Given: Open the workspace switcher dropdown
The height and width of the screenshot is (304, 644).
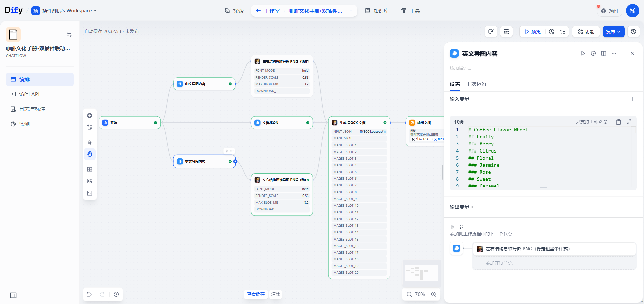Looking at the screenshot, I should click(x=64, y=11).
